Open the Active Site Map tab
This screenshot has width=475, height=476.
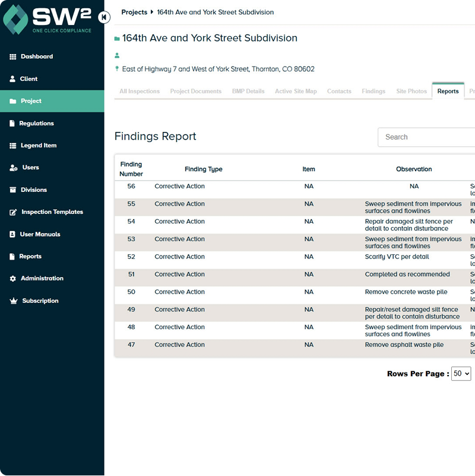coord(296,92)
